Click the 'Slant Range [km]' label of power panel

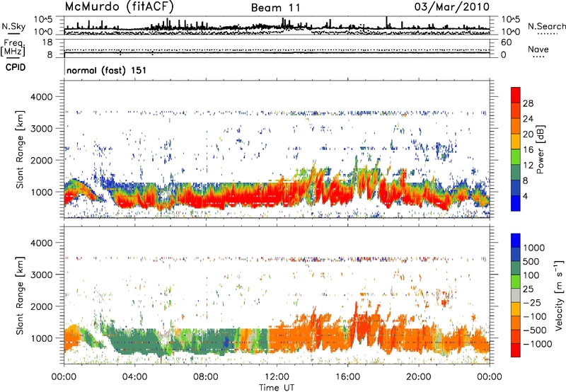click(x=20, y=149)
